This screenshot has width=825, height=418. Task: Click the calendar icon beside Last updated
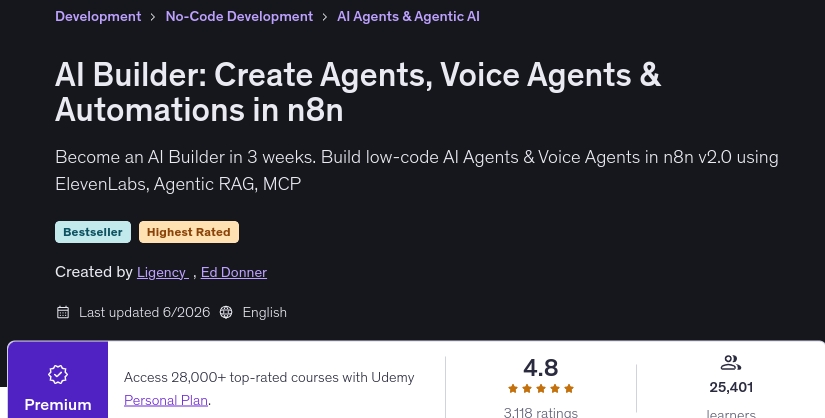(63, 312)
